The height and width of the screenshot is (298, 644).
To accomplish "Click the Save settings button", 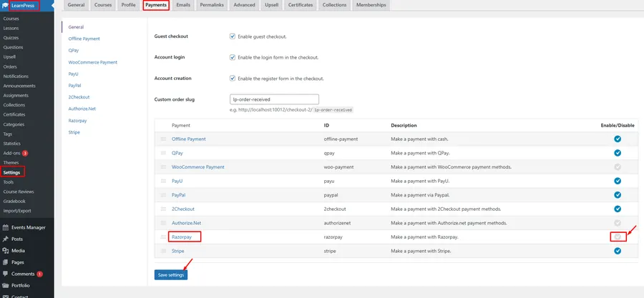I will (171, 274).
